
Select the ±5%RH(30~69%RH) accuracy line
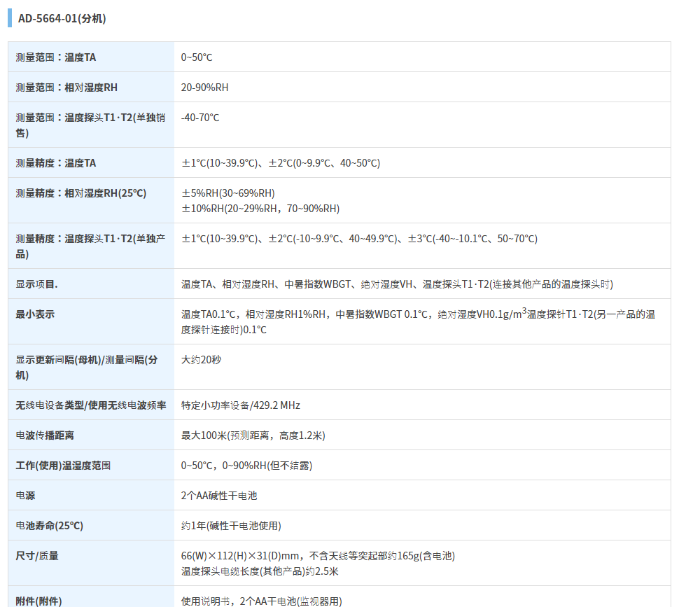click(228, 193)
